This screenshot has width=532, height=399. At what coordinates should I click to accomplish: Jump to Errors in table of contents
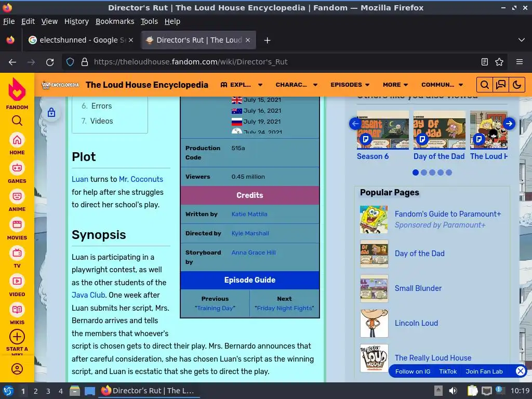pos(101,106)
